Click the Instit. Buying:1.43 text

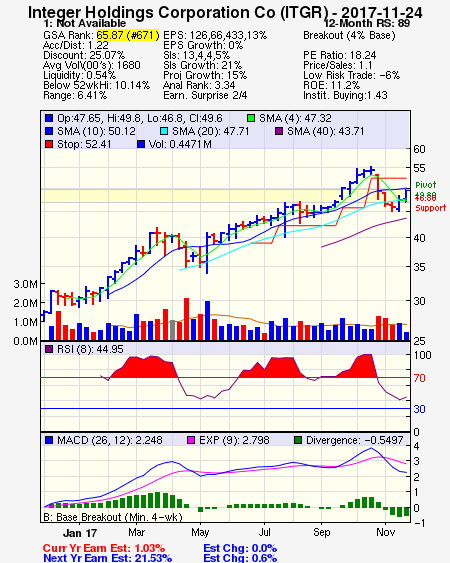tap(345, 96)
